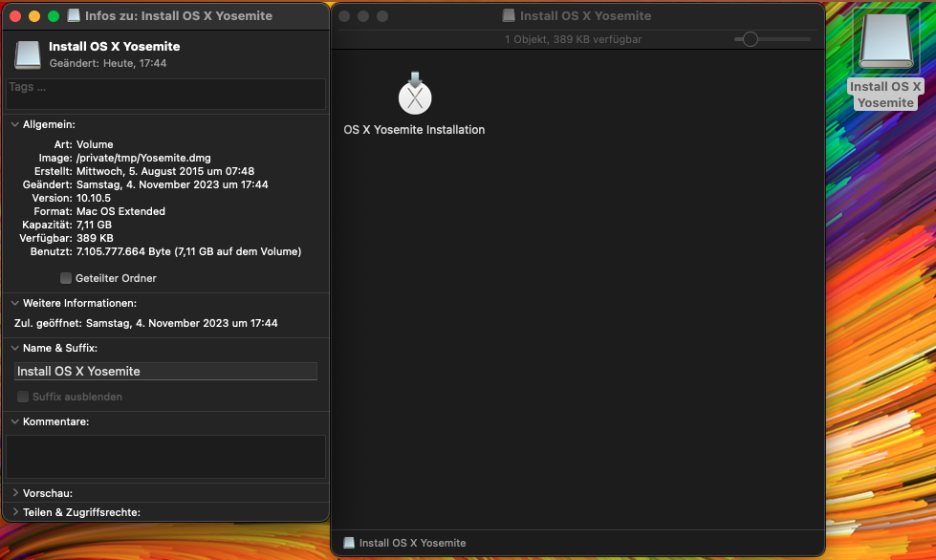Toggle the Suffix ausblenden checkbox
The width and height of the screenshot is (936, 560).
23,397
